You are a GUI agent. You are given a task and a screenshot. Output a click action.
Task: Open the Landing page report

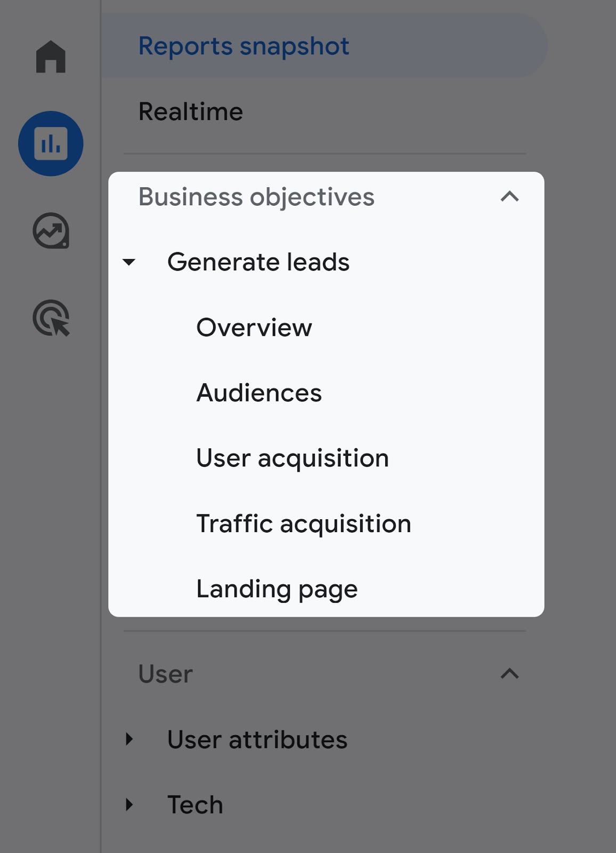[x=277, y=590]
